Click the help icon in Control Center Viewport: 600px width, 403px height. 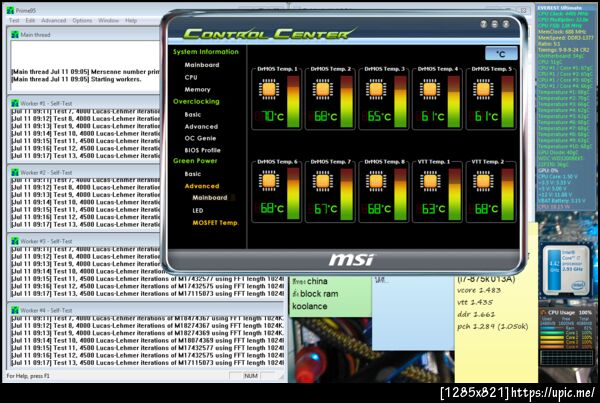(484, 24)
